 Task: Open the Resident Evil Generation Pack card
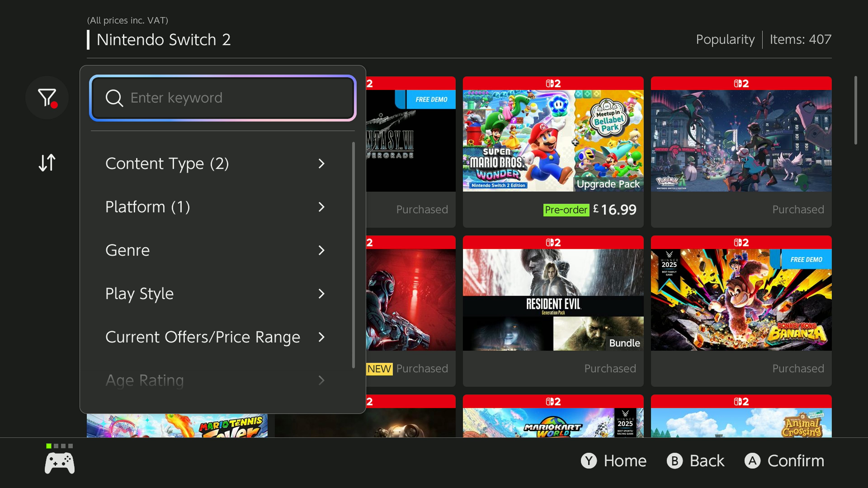(553, 311)
